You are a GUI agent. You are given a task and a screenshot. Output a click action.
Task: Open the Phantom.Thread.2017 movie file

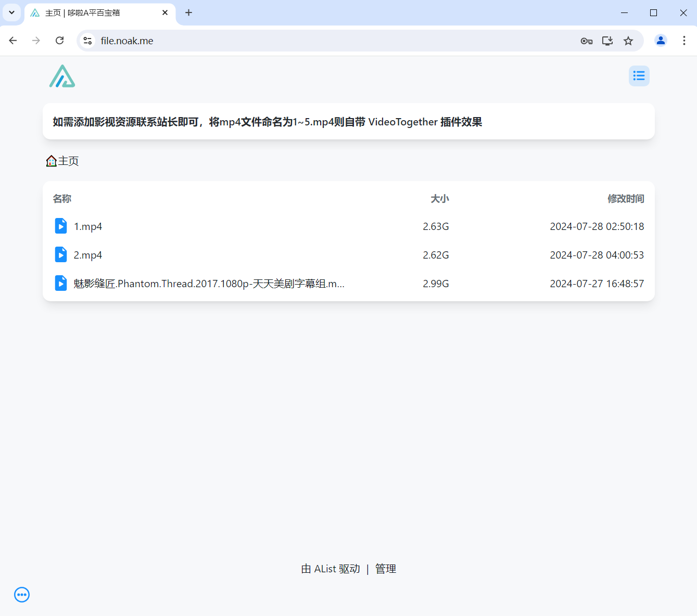[209, 284]
